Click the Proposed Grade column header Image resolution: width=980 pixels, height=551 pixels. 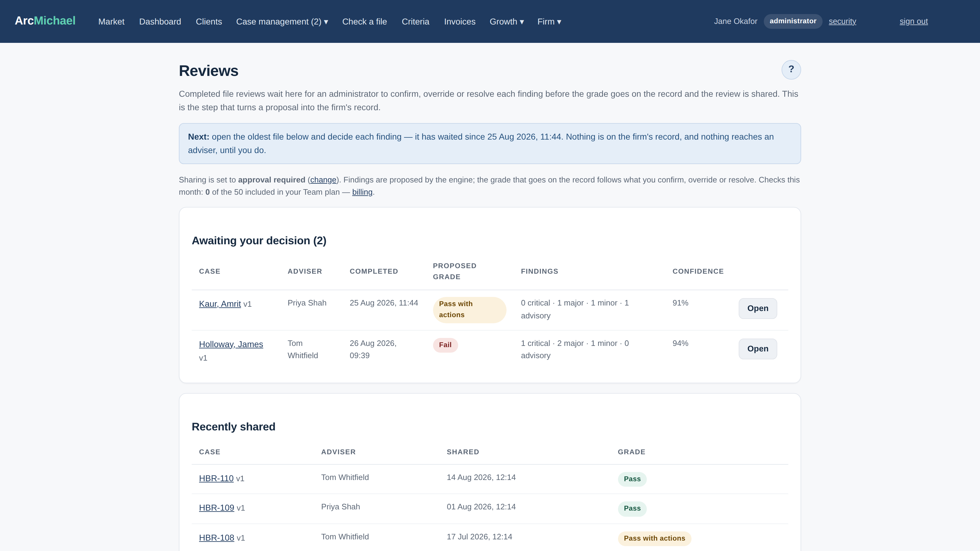coord(454,271)
